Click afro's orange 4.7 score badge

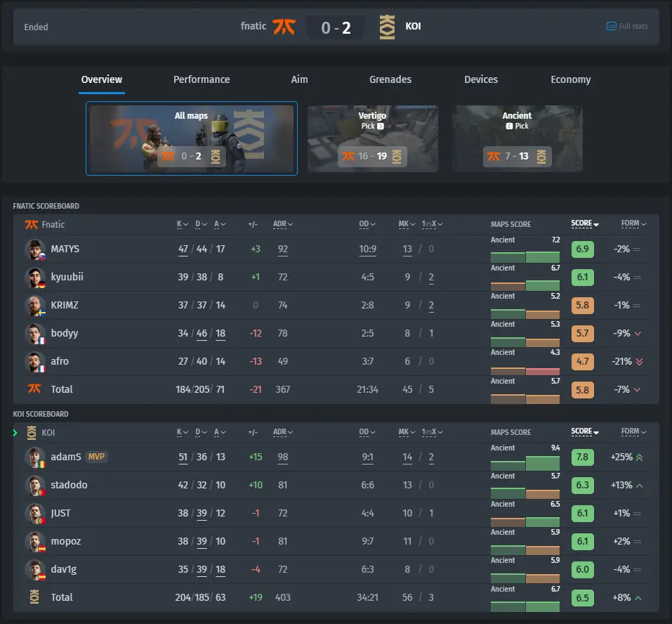click(582, 361)
